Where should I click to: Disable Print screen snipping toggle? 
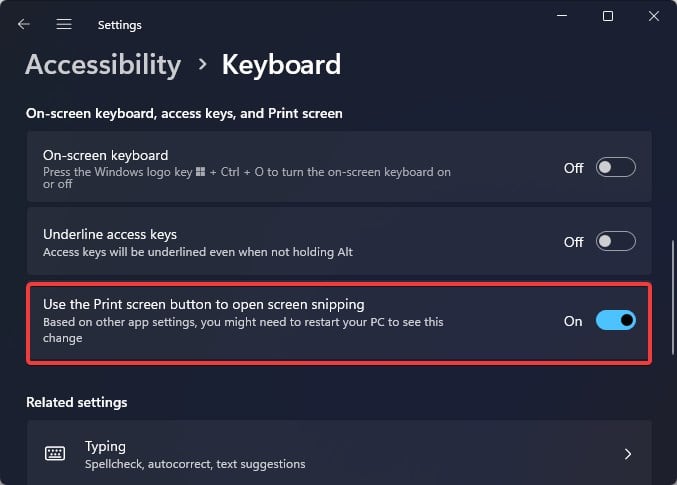tap(615, 321)
